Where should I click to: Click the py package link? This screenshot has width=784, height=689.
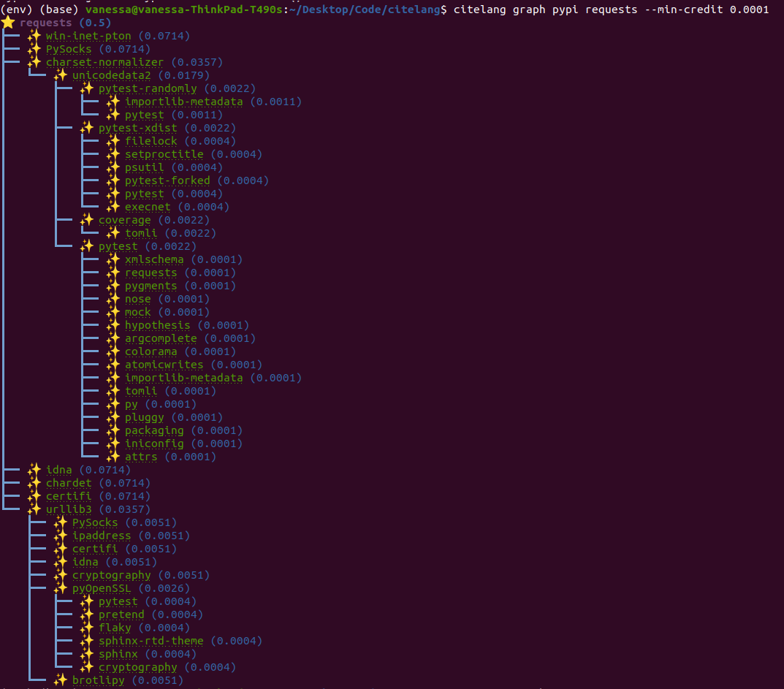pos(131,404)
